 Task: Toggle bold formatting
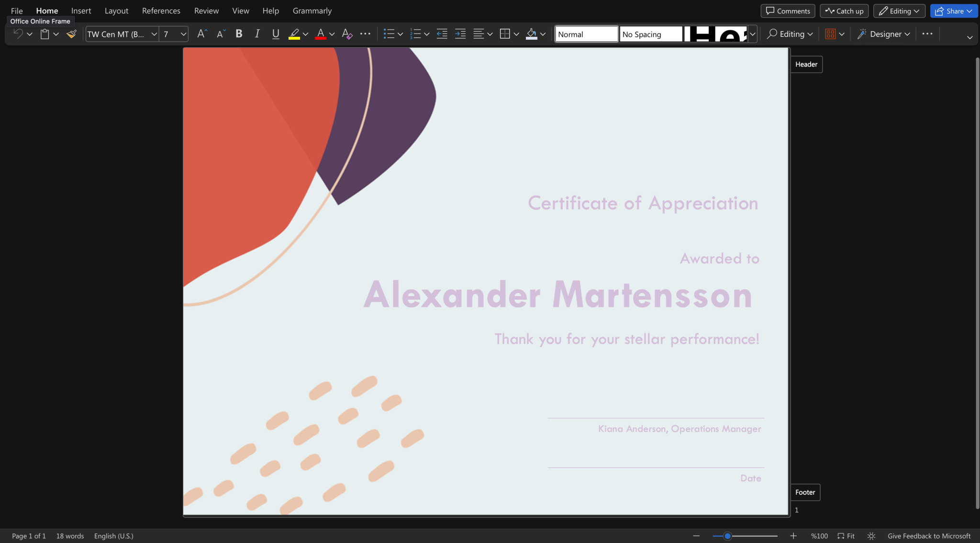coord(238,34)
